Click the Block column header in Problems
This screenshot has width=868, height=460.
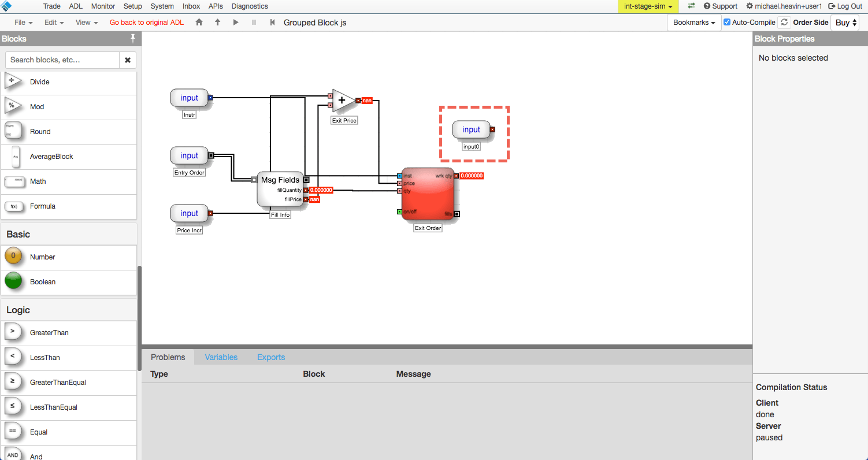314,374
